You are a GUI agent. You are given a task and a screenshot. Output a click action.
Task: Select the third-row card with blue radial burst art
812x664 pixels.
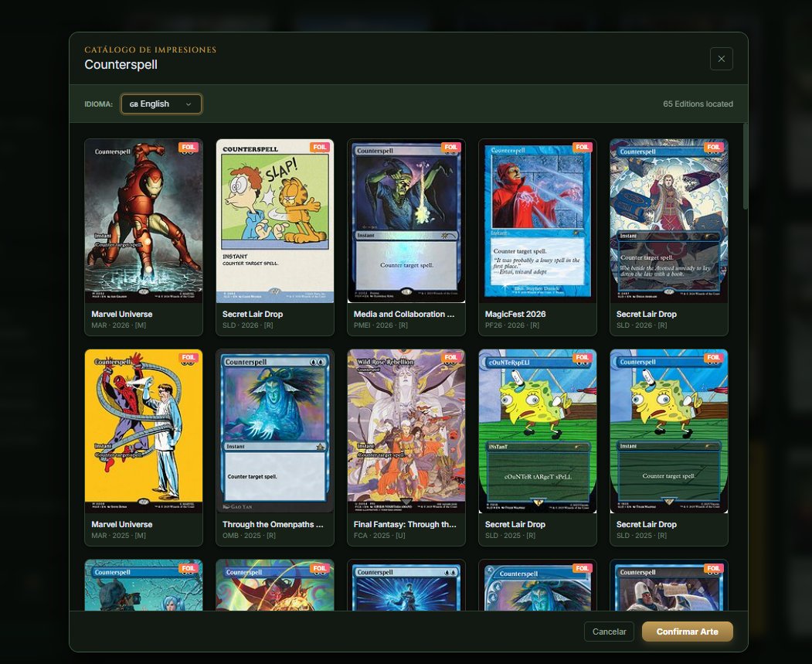[x=406, y=585]
